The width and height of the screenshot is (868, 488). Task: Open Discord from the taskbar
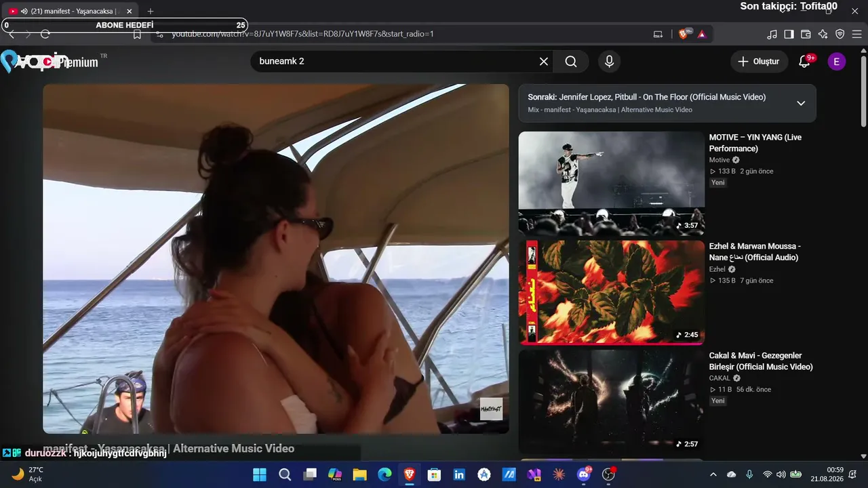click(x=584, y=474)
